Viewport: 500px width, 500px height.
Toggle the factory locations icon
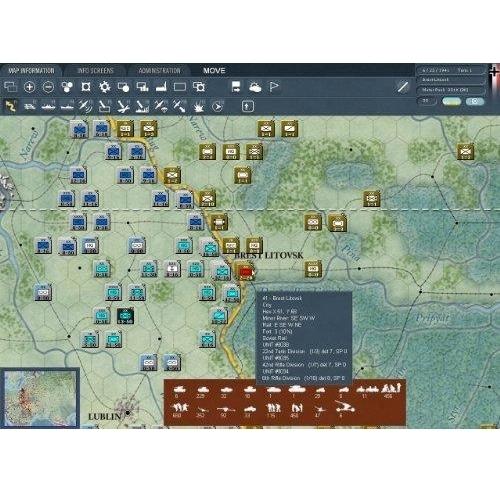161,87
